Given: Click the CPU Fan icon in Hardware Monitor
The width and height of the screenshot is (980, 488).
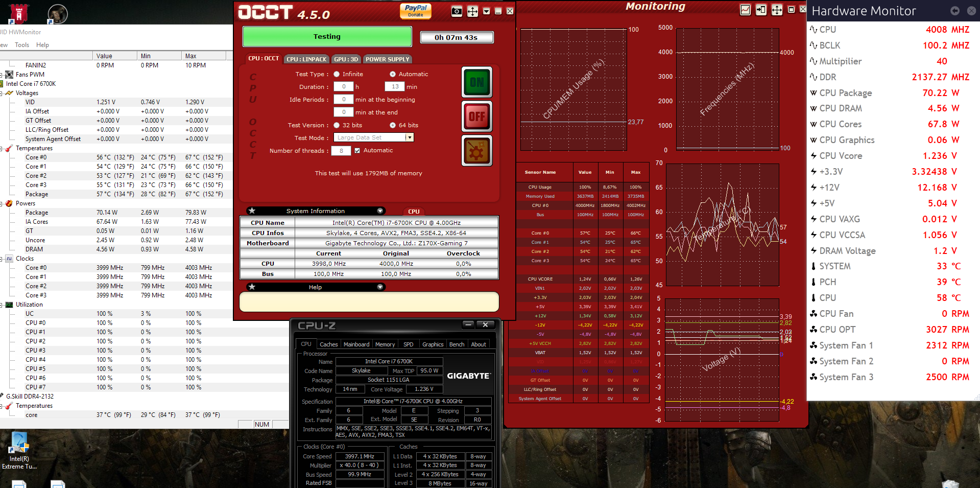Looking at the screenshot, I should [x=814, y=314].
